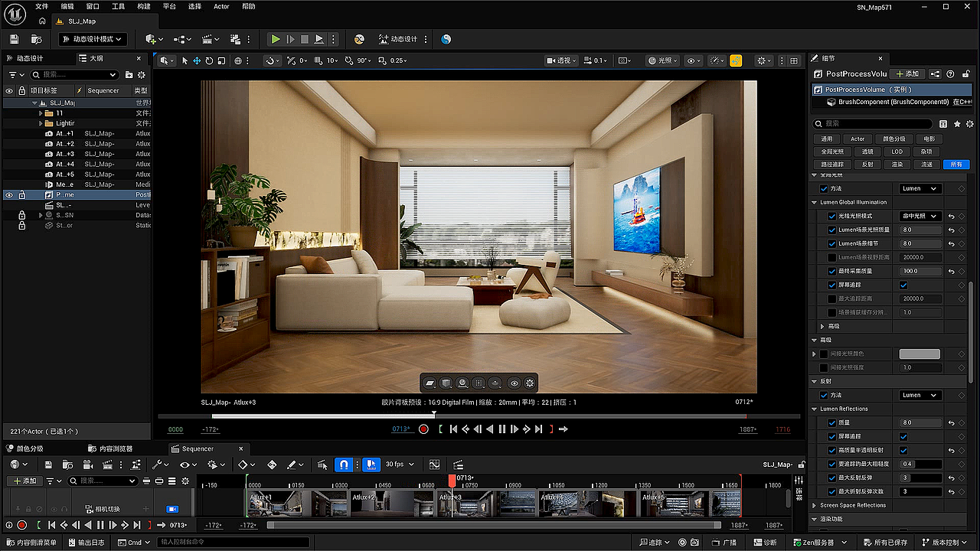Collapse the Lumen Global Illumination section
980x551 pixels.
[815, 203]
